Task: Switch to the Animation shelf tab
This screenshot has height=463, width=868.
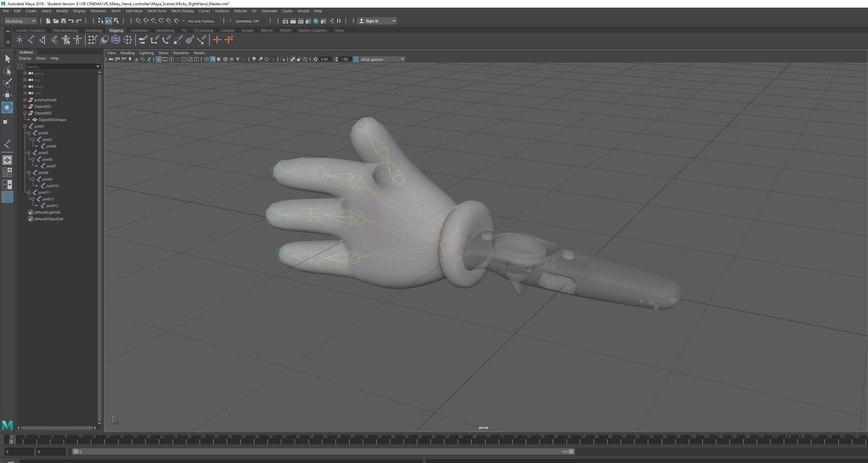Action: pyautogui.click(x=140, y=30)
